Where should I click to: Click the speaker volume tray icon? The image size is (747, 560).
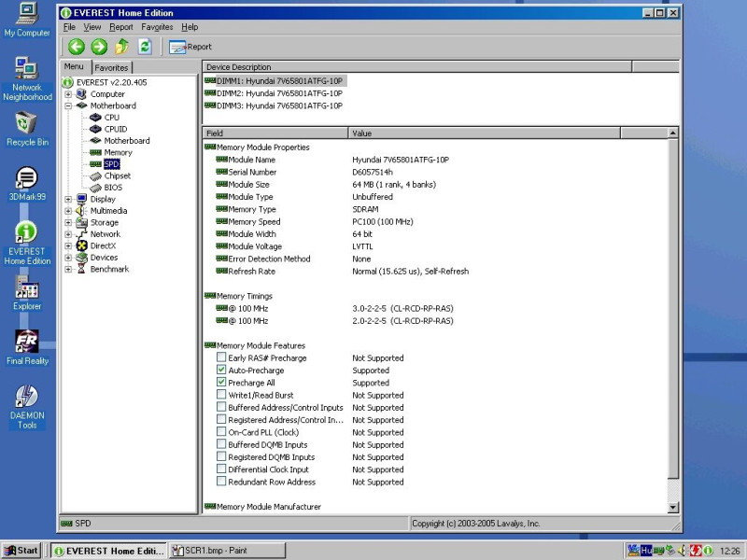coord(683,551)
